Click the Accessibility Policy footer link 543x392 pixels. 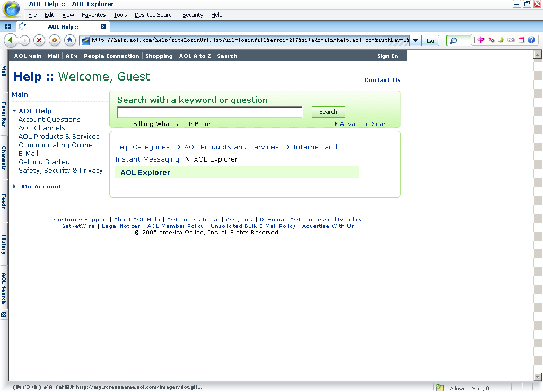click(x=335, y=220)
